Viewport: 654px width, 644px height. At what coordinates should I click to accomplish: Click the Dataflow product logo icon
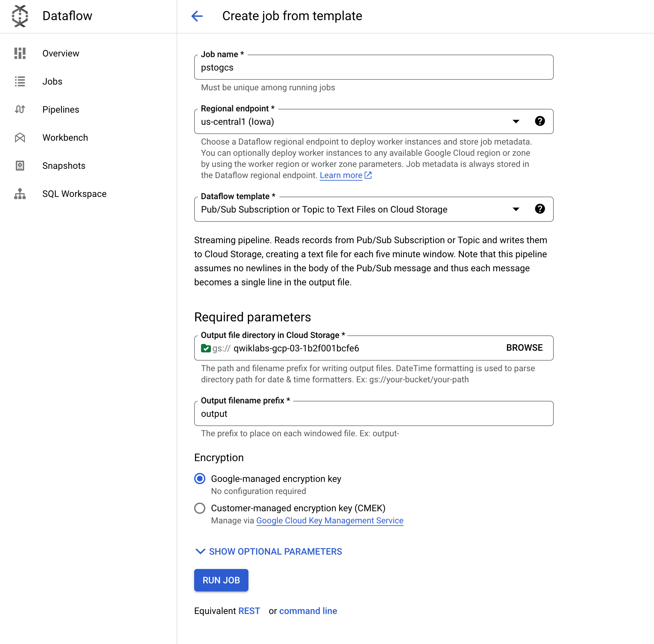point(20,16)
